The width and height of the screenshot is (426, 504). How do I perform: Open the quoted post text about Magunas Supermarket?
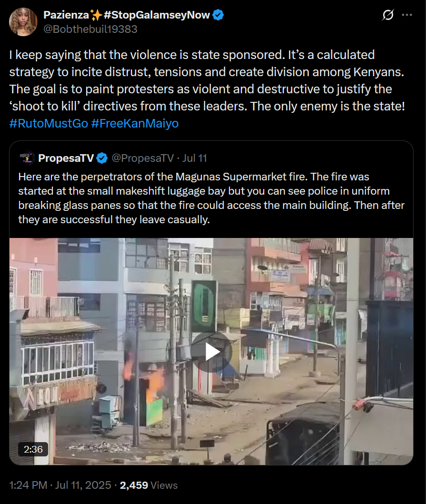point(211,198)
